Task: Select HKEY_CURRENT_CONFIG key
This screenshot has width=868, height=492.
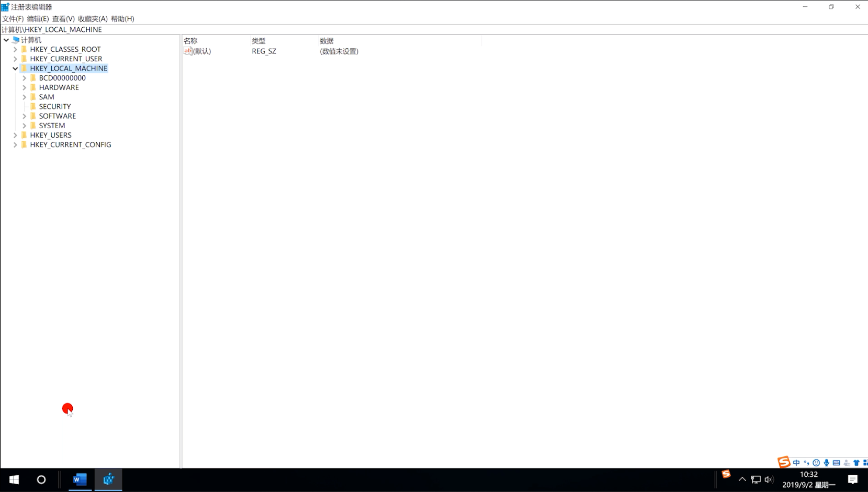Action: 71,144
